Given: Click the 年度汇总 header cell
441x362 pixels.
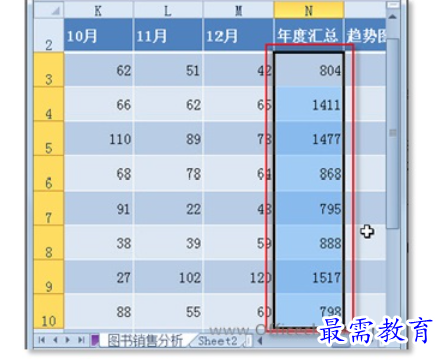Looking at the screenshot, I should coord(309,35).
